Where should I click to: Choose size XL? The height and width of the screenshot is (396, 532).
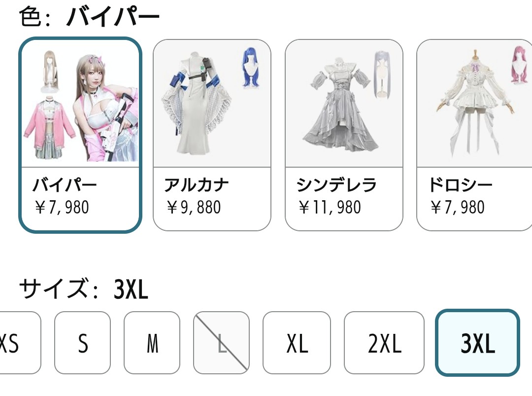(x=297, y=343)
